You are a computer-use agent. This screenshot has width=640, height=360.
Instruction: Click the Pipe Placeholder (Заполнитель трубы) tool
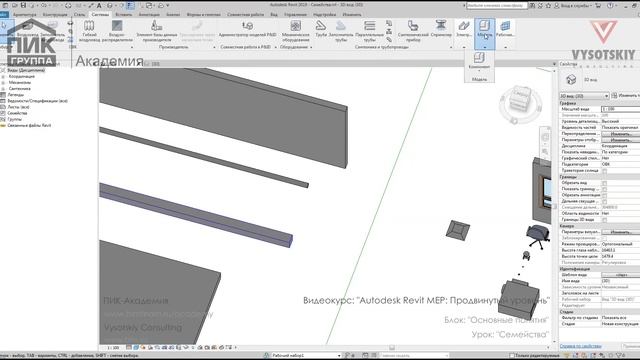(x=340, y=31)
